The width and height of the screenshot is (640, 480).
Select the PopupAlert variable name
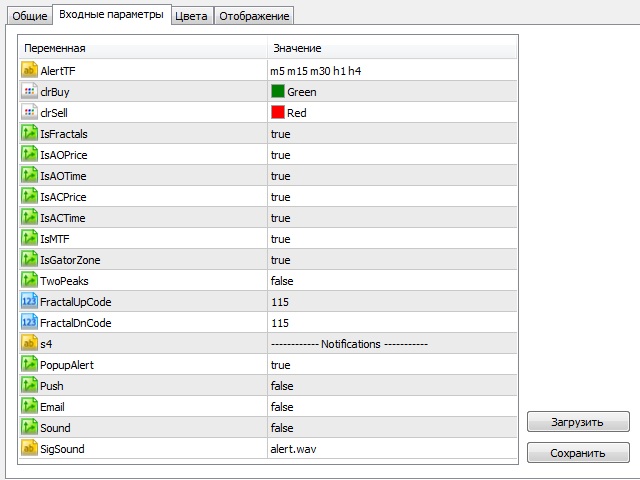click(x=67, y=365)
